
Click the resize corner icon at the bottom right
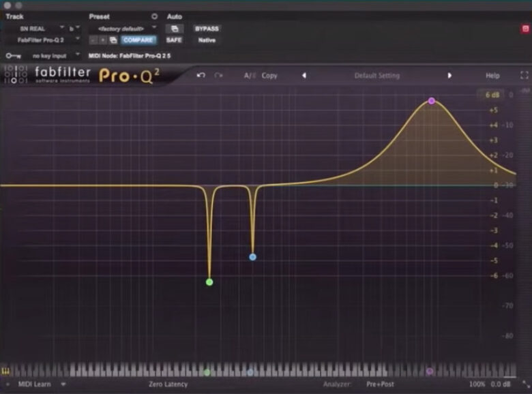[526, 384]
